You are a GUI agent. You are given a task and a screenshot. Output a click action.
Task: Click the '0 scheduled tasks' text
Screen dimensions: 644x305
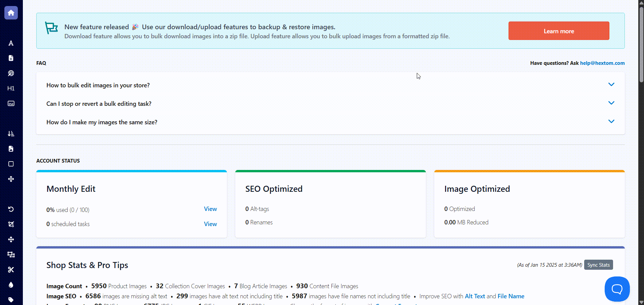(x=68, y=224)
